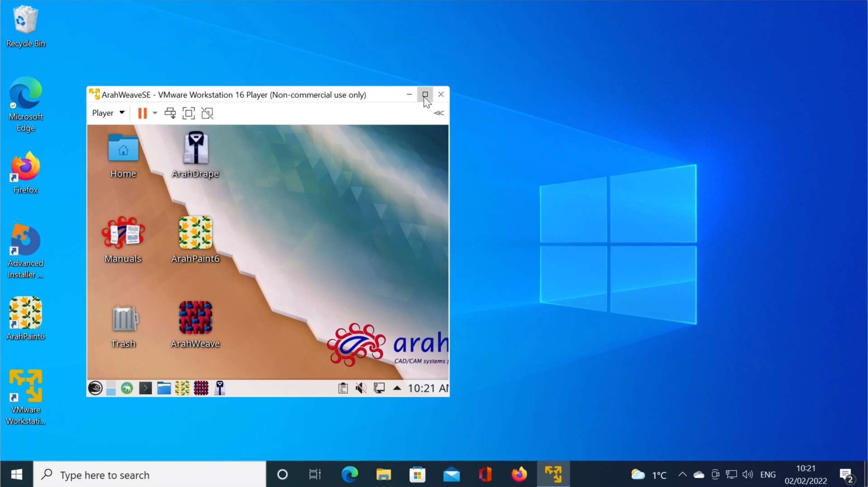Open Windows notification center
The width and height of the screenshot is (868, 487).
tap(847, 475)
